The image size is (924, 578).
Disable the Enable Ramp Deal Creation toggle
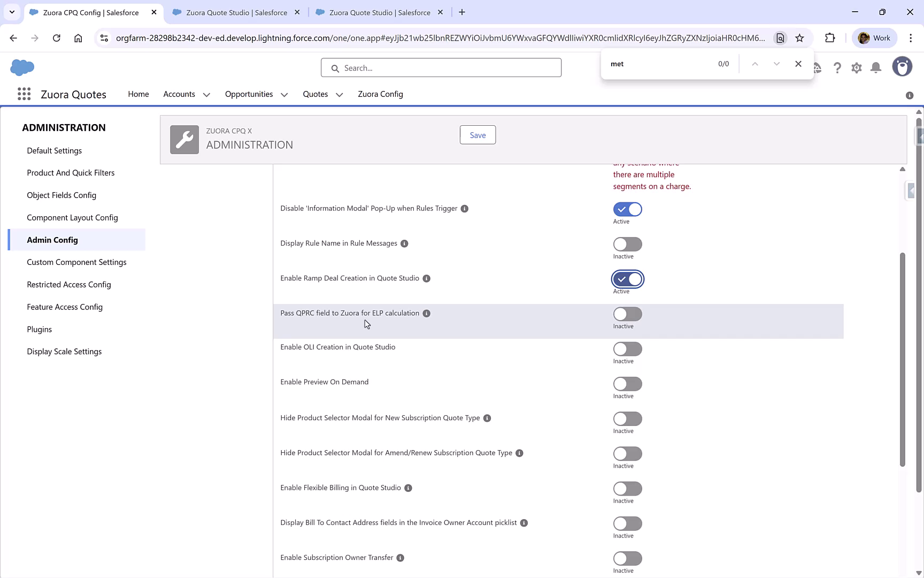tap(627, 279)
